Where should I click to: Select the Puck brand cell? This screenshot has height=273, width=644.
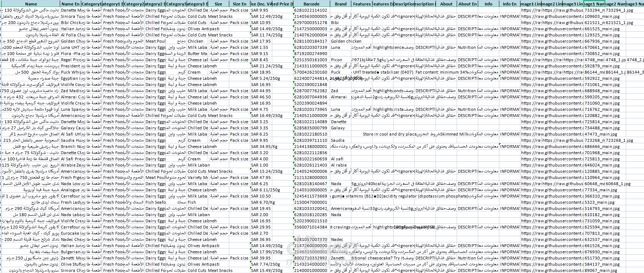(341, 72)
